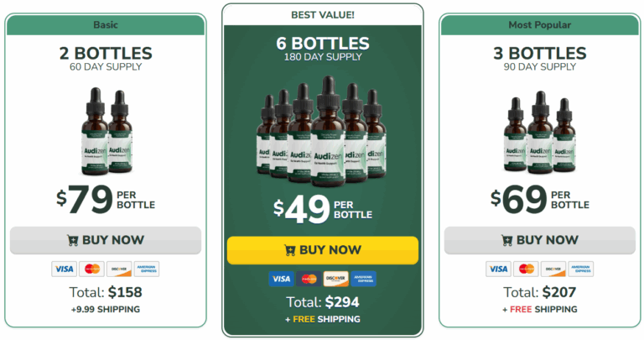
Task: Buy the 3 bottles Most Popular package
Action: click(x=540, y=240)
